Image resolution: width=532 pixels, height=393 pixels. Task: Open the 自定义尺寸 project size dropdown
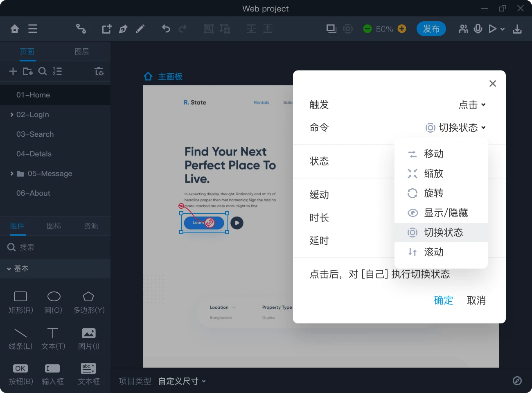(182, 381)
